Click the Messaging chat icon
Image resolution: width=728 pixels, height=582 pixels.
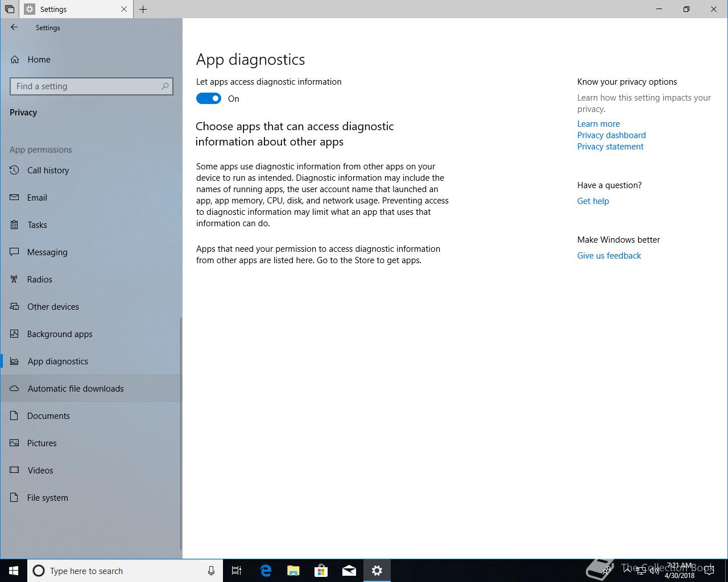coord(15,252)
